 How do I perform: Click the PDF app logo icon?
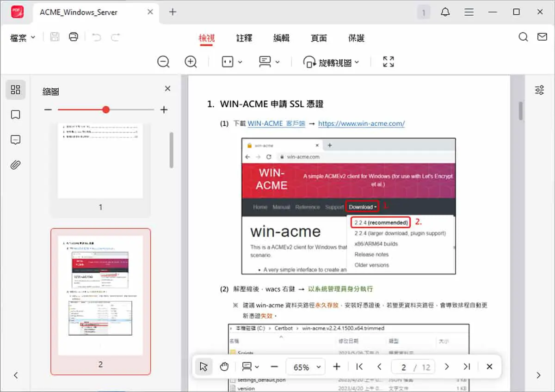click(18, 12)
